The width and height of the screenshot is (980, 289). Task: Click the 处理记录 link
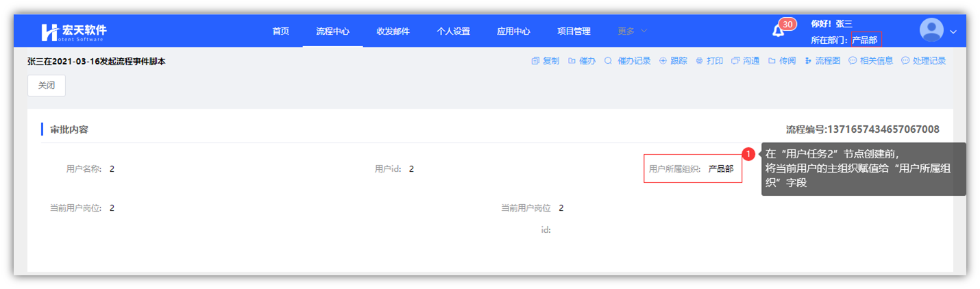(929, 61)
